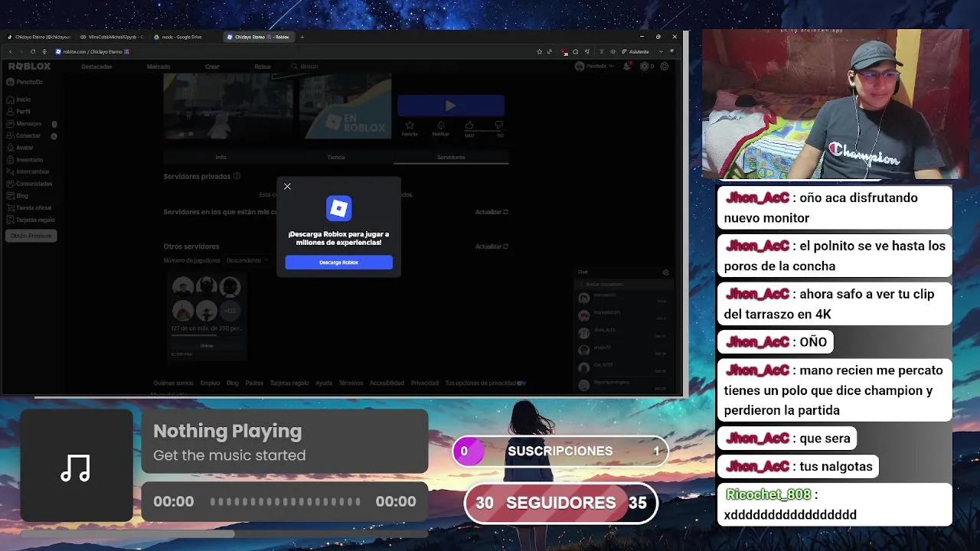The image size is (980, 551).
Task: Click the SEGUIDORES goal bar
Action: click(561, 503)
